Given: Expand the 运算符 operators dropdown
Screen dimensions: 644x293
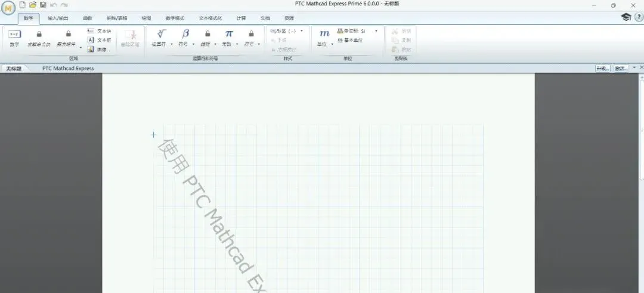Looking at the screenshot, I should point(171,44).
